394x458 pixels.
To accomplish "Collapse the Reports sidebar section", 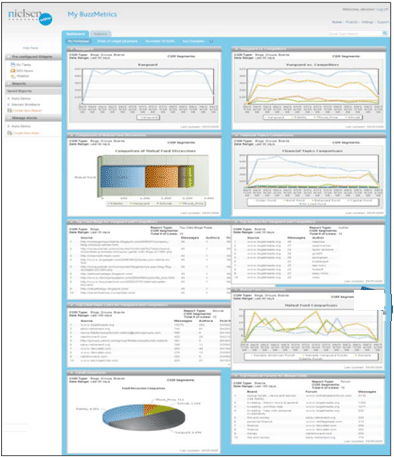I will (x=8, y=83).
